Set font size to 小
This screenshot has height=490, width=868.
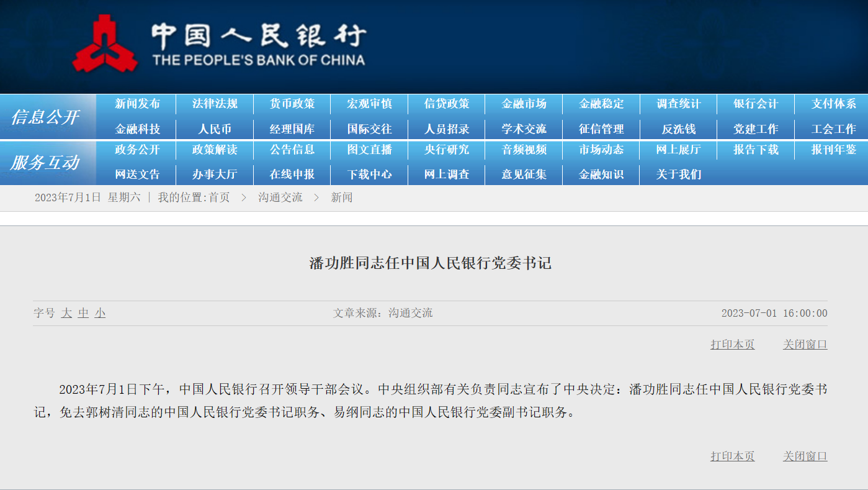point(100,313)
